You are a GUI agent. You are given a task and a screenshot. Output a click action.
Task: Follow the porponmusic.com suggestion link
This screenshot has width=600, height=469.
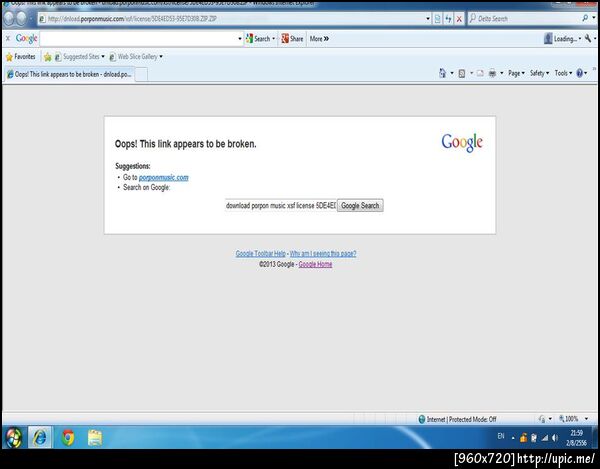point(163,178)
